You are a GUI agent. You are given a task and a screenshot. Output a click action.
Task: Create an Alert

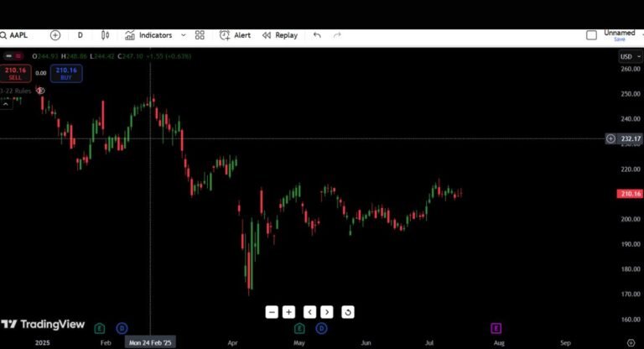(235, 35)
